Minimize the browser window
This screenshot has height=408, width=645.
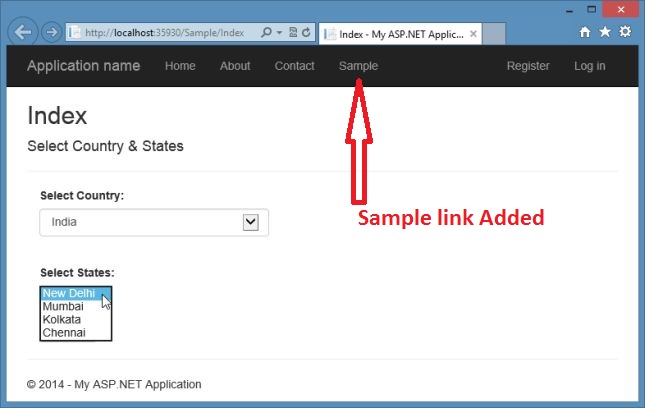(x=569, y=11)
